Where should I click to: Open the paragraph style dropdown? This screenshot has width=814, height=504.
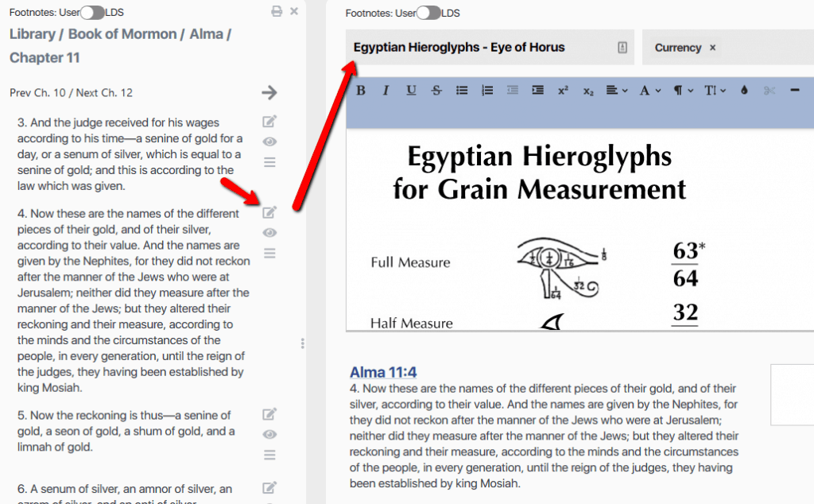(x=680, y=90)
